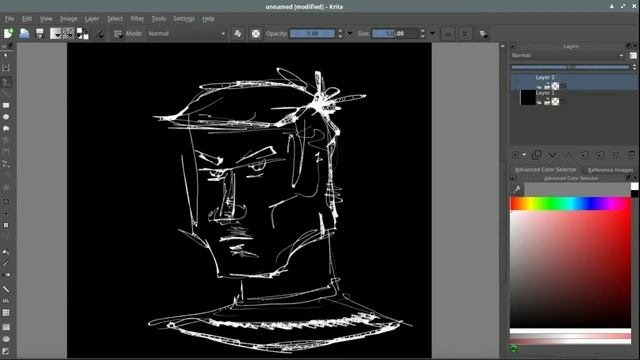Screen dimensions: 640x360
Task: Open the layer blending mode dropdown in Layers
Action: coord(567,56)
